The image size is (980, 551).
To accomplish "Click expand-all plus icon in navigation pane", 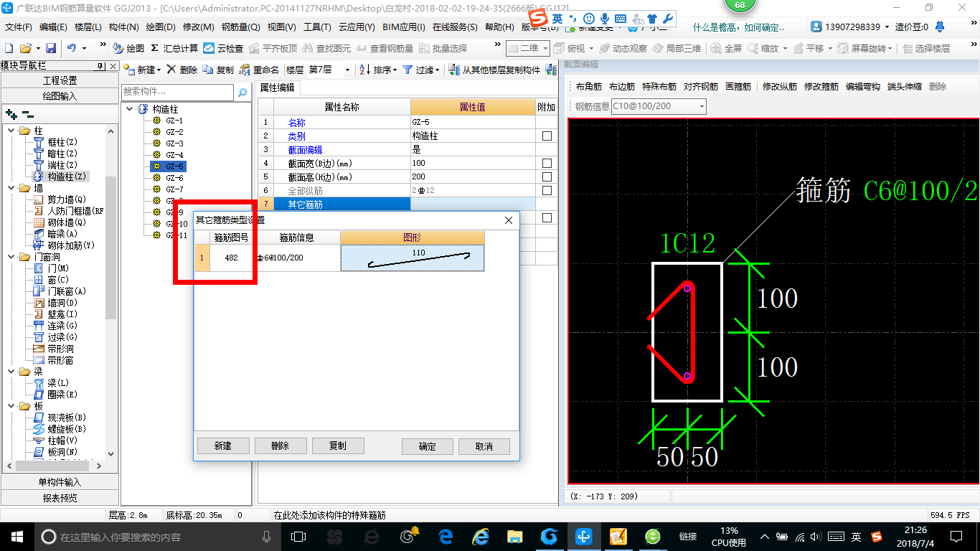I will (x=11, y=113).
